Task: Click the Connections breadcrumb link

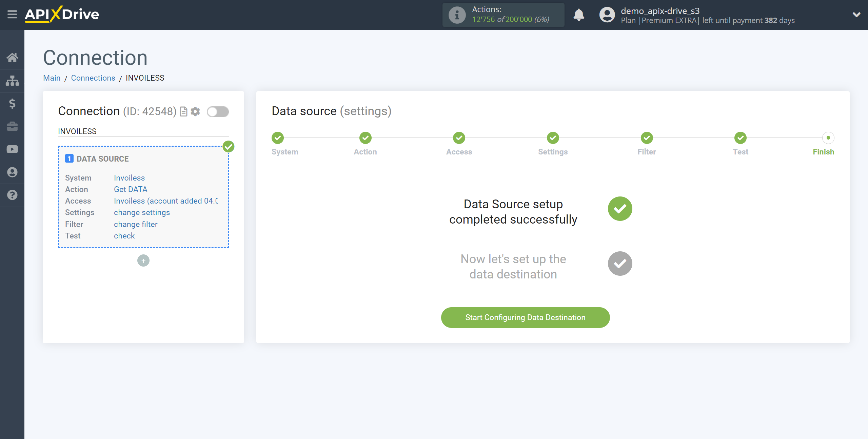Action: [x=93, y=78]
